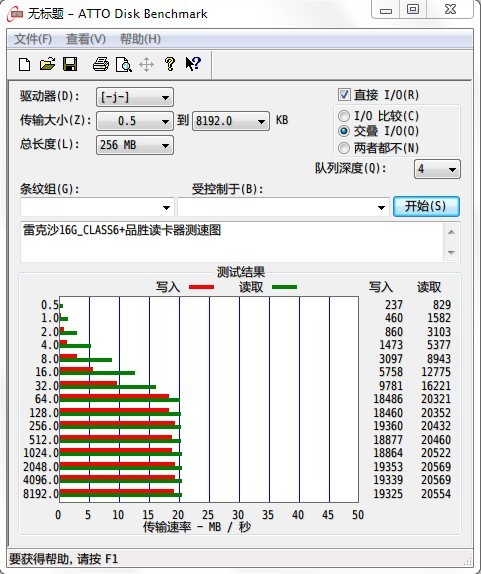This screenshot has height=574, width=481.
Task: Print using the printer toolbar icon
Action: pos(101,65)
